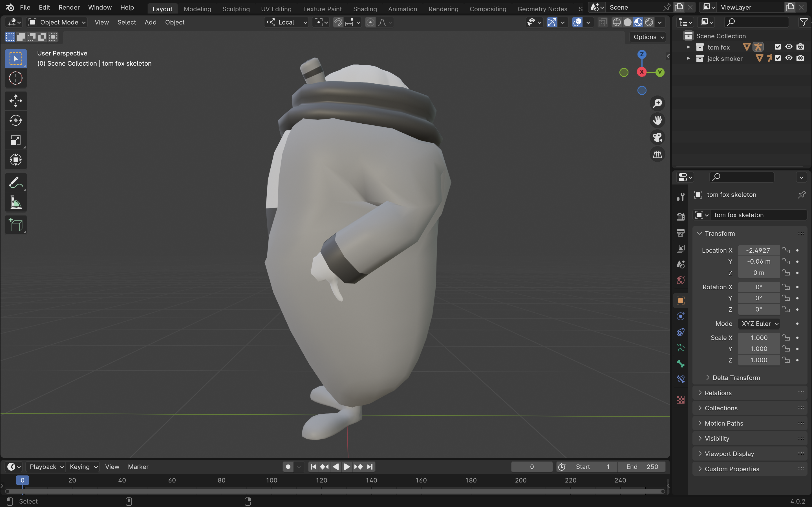Select the Rotate tool
Image resolution: width=812 pixels, height=507 pixels.
pos(16,120)
